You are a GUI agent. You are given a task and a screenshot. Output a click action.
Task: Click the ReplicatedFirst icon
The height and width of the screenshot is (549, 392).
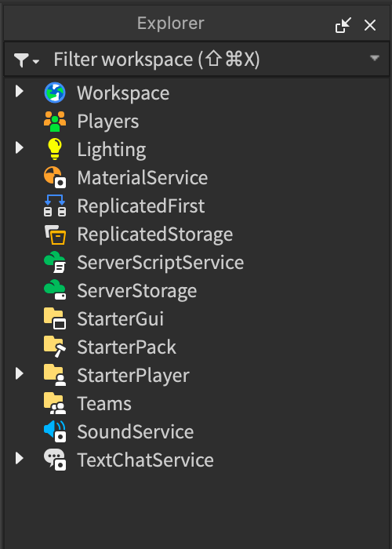pyautogui.click(x=55, y=205)
